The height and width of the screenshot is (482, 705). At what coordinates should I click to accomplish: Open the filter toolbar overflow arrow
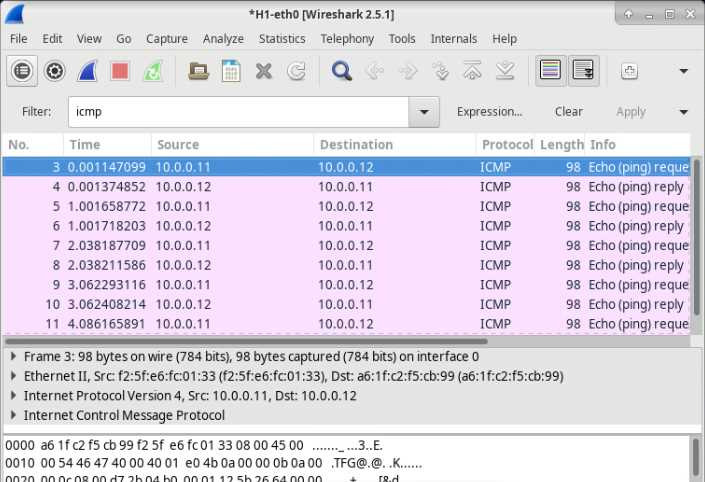[x=683, y=112]
